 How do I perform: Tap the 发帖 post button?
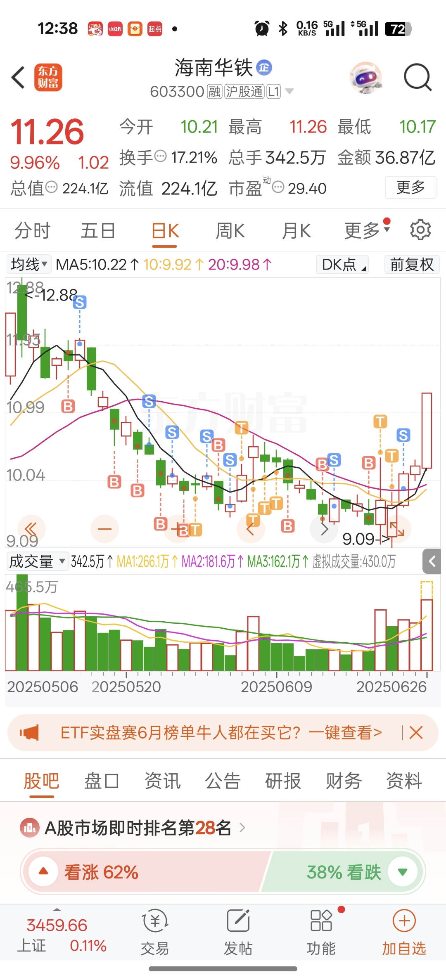coord(238,933)
